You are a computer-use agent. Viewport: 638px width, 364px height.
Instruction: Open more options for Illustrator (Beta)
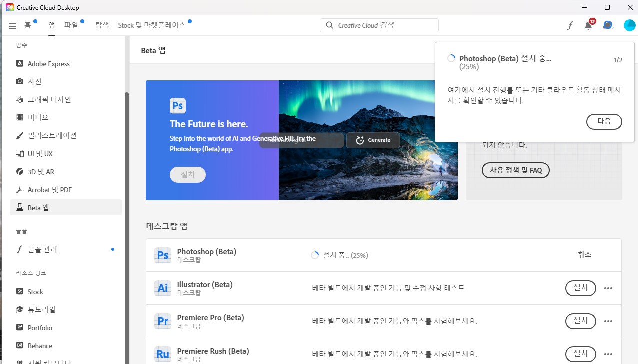608,288
